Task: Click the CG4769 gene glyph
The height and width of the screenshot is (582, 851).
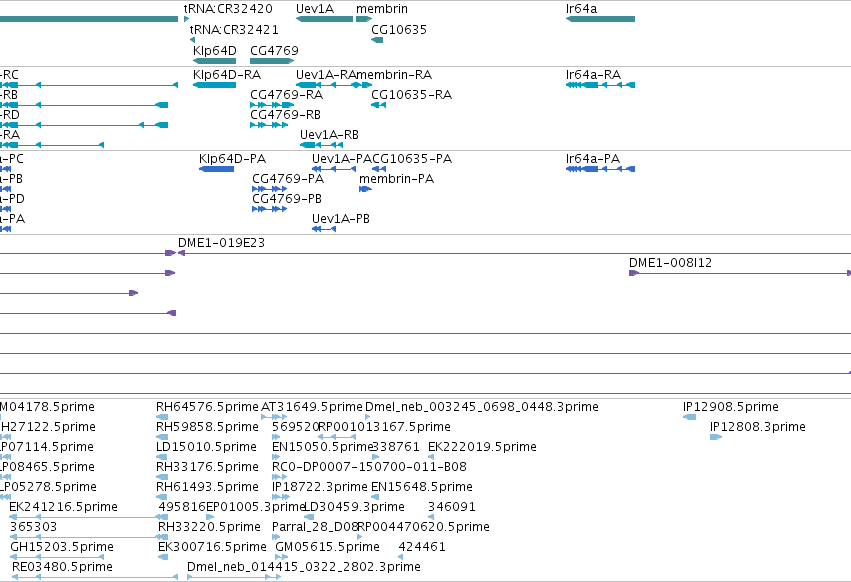Action: [x=272, y=61]
